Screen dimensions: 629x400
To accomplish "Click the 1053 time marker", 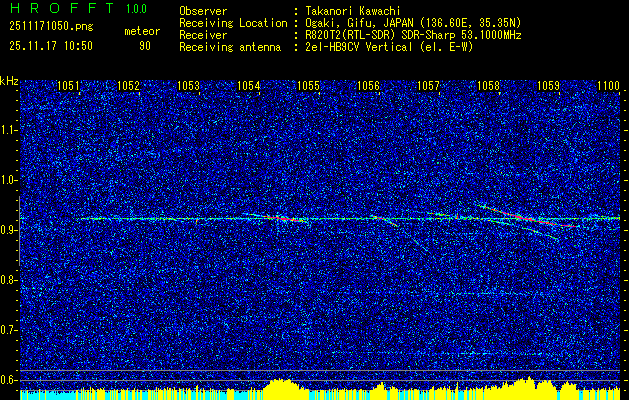I will click(189, 85).
